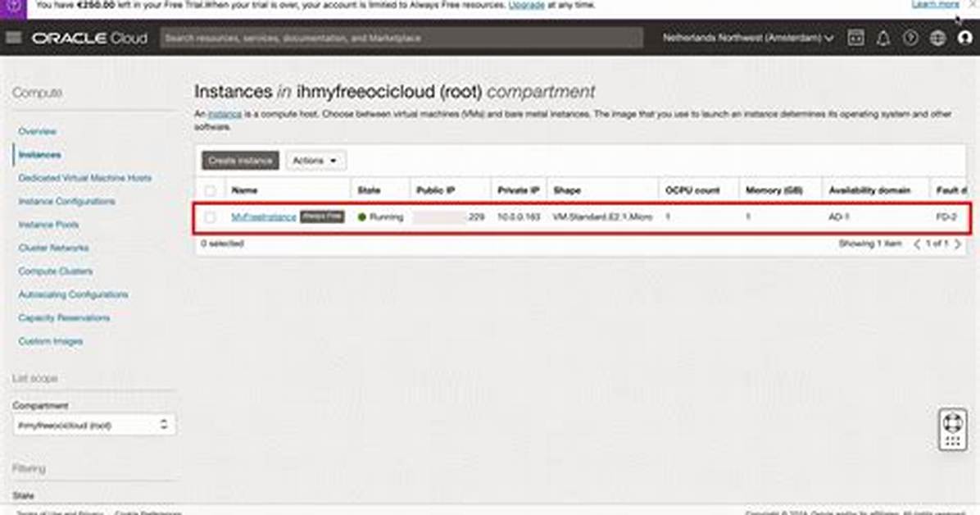Click the State column header
This screenshot has width=980, height=515.
[x=369, y=190]
